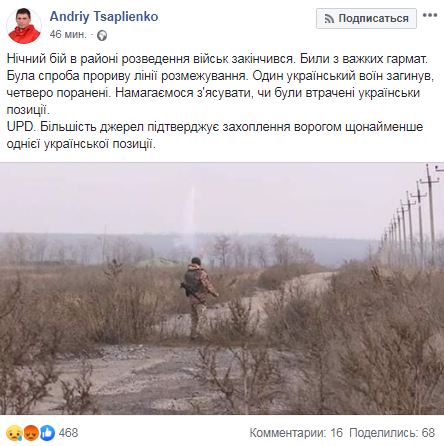This screenshot has height=446, width=444.
Task: Click the Andriy Tsaplienko author name link
Action: coord(104,17)
